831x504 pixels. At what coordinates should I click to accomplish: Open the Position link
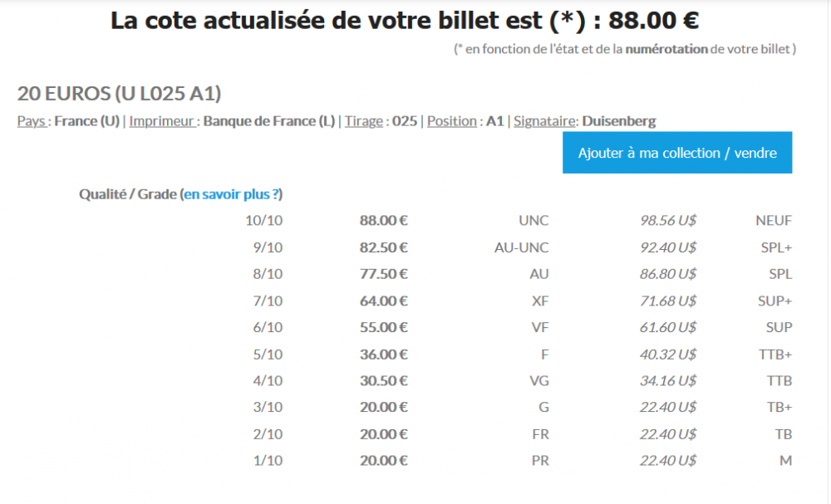click(x=451, y=120)
